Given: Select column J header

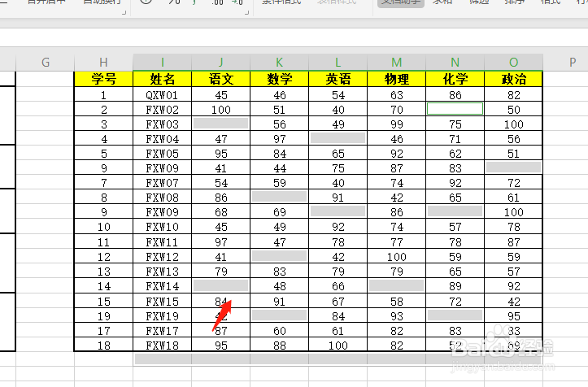Looking at the screenshot, I should [x=221, y=63].
